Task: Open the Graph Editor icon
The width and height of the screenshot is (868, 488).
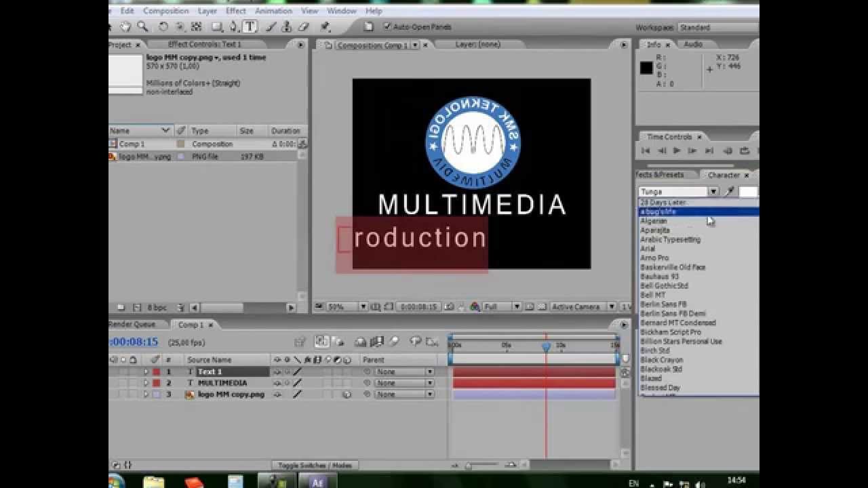Action: [x=431, y=342]
